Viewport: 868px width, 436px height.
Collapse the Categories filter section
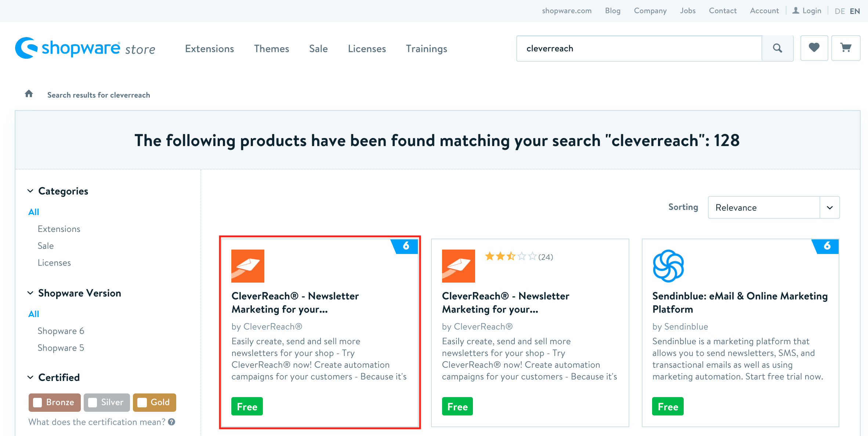point(30,191)
